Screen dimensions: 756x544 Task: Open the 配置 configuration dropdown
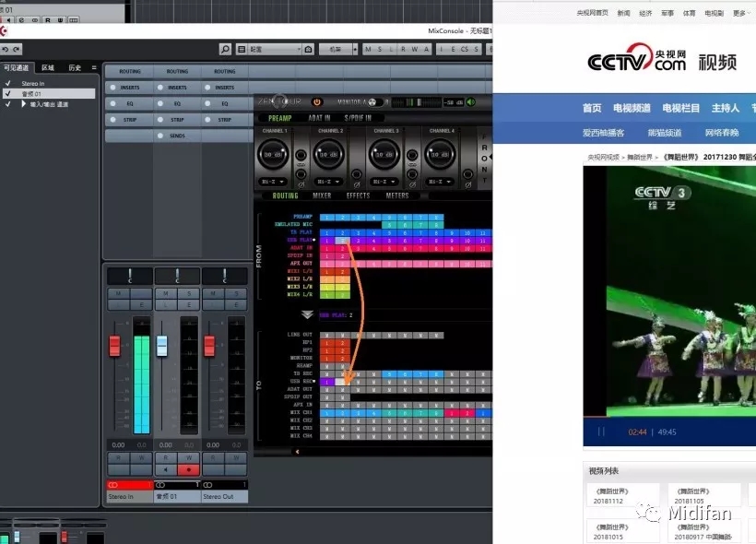(x=274, y=49)
